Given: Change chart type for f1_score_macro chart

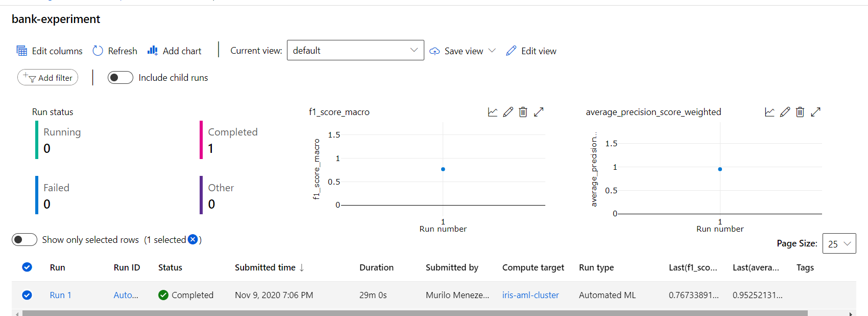Looking at the screenshot, I should click(493, 112).
